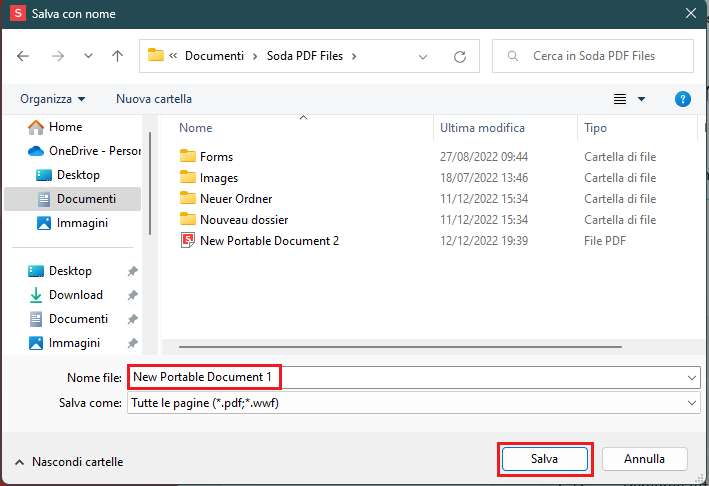Click the Neuer Ordner folder icon
The image size is (709, 486).
tap(188, 198)
